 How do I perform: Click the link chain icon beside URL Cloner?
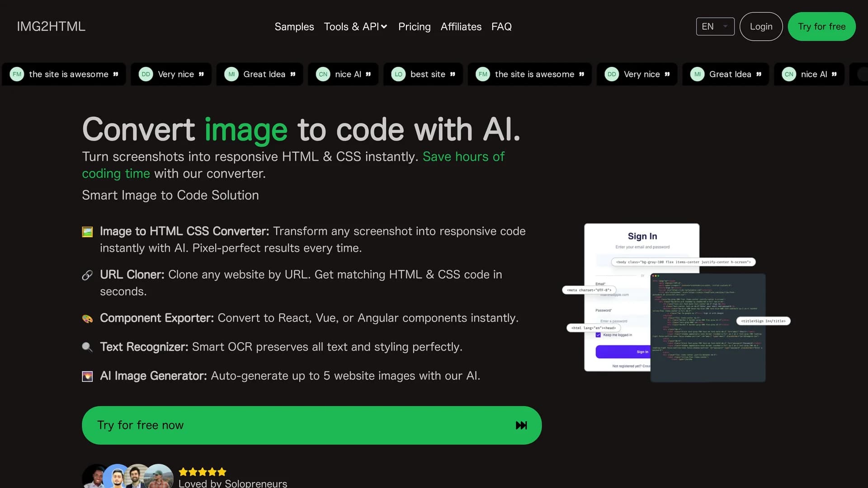click(87, 275)
